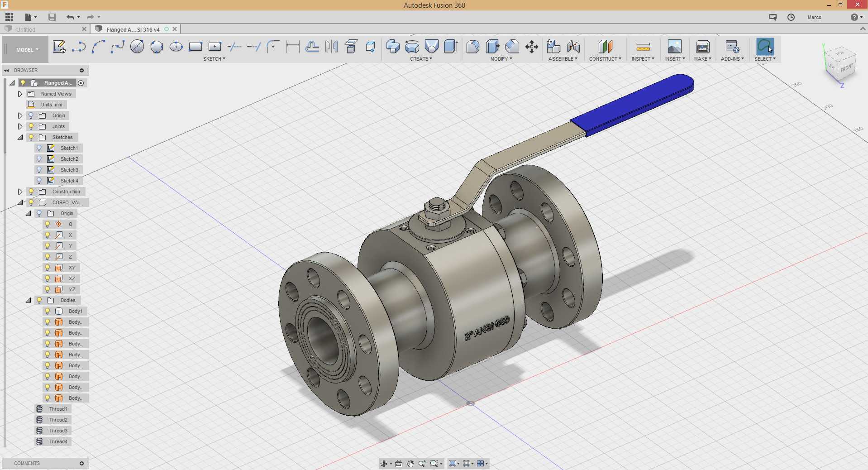Click the Joint assemble icon
This screenshot has width=868, height=470.
(x=573, y=47)
